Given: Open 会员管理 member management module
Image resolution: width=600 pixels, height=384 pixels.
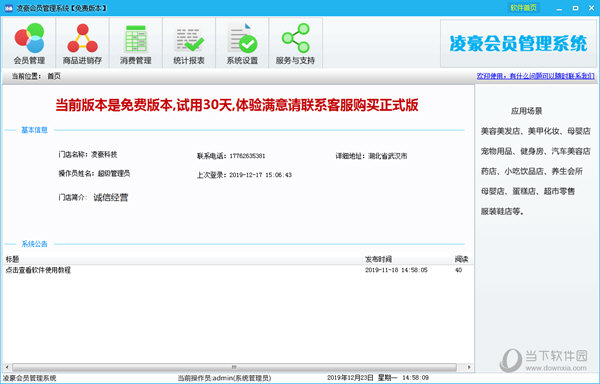Looking at the screenshot, I should [29, 43].
